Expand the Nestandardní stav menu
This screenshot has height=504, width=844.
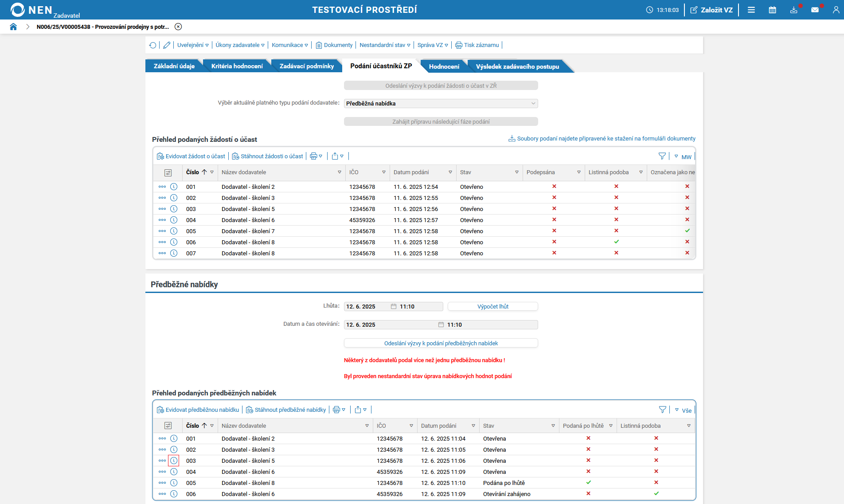[385, 45]
